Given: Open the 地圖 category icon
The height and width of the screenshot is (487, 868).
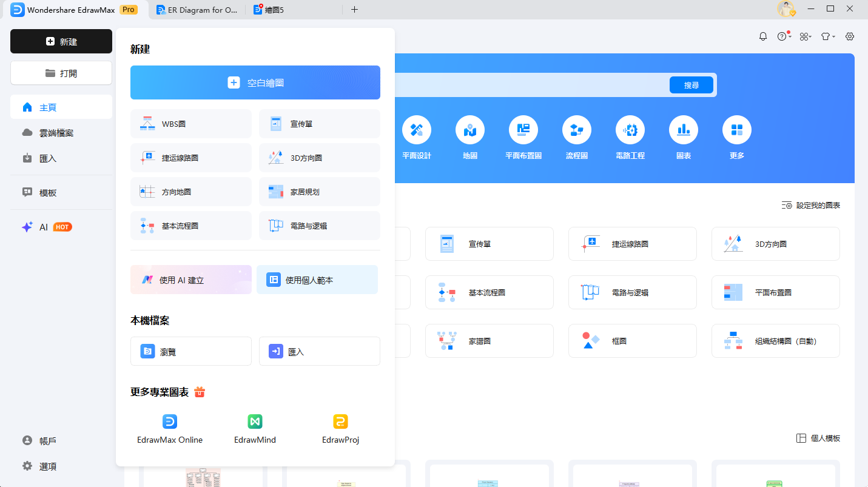Looking at the screenshot, I should [x=470, y=130].
